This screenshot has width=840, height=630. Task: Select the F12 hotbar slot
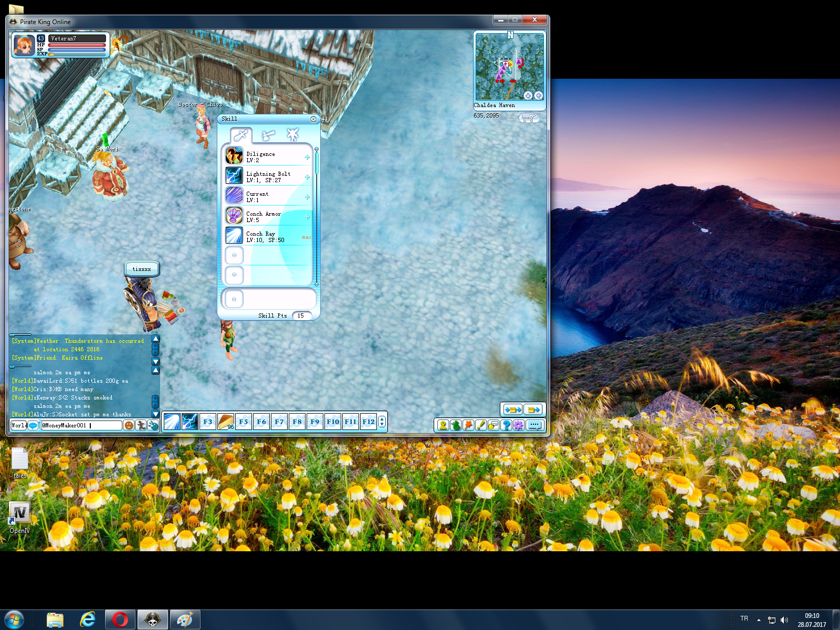tap(368, 422)
